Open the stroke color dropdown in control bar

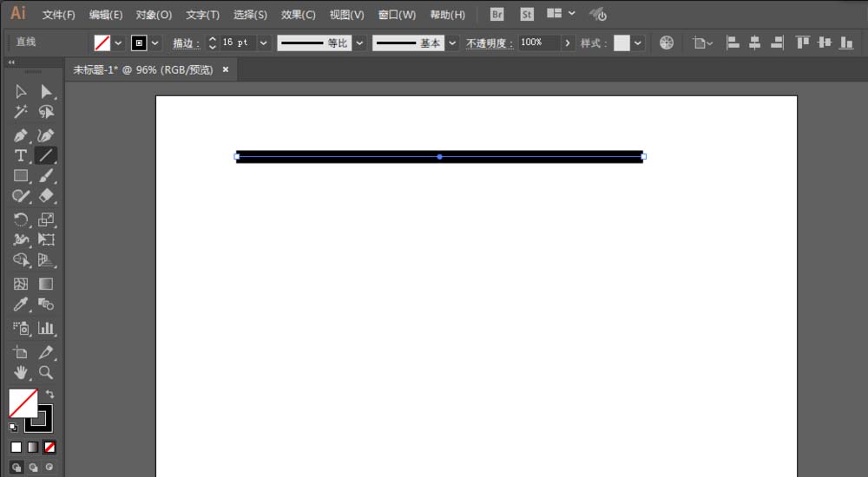(x=155, y=42)
